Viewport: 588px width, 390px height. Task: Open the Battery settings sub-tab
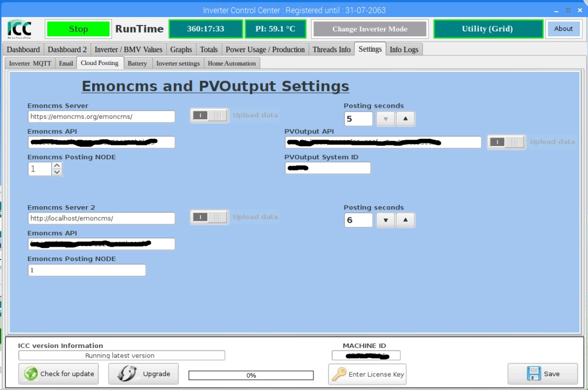pyautogui.click(x=137, y=63)
